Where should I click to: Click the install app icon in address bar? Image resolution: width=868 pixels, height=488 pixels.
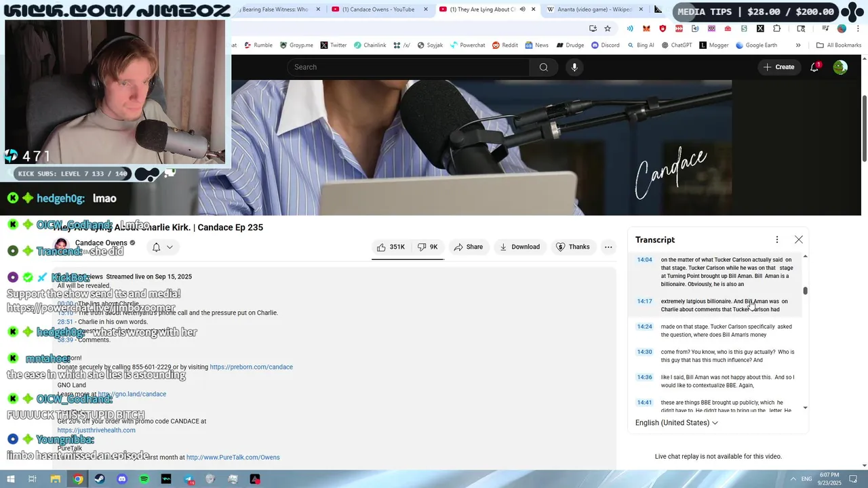click(593, 28)
